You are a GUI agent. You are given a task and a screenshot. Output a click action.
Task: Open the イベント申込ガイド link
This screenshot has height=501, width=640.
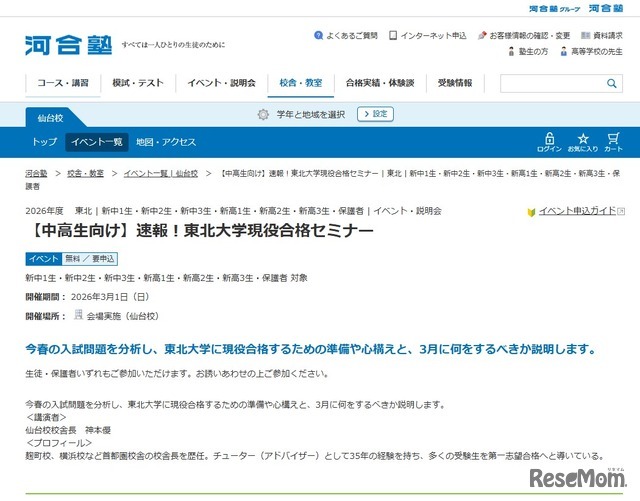(578, 211)
